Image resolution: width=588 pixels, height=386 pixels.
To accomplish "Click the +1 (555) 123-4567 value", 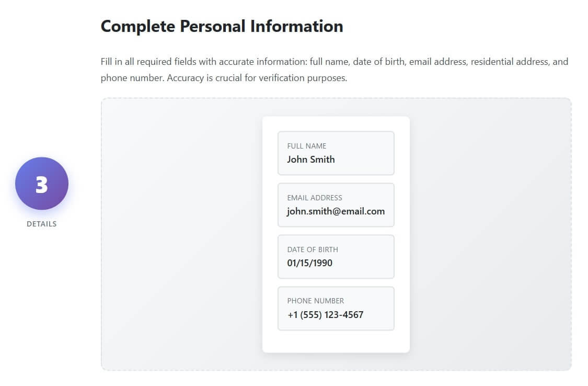I will click(325, 315).
